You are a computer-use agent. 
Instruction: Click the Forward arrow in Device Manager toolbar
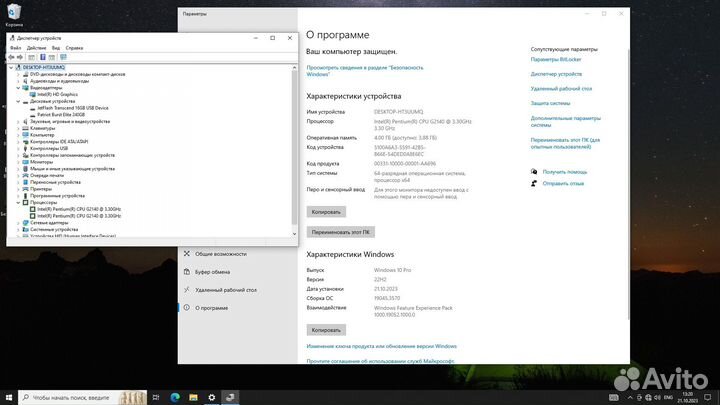(20, 57)
